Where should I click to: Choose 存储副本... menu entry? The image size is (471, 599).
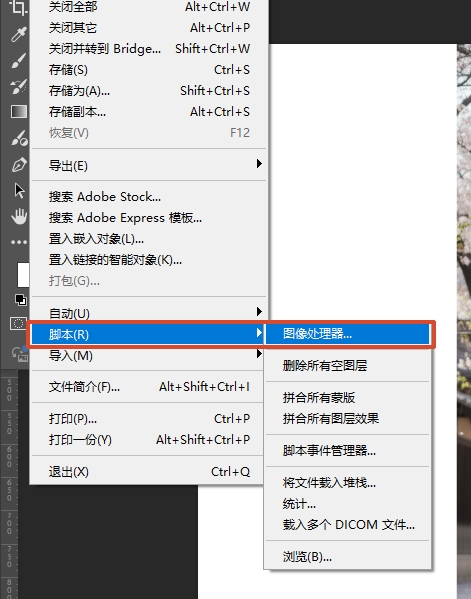(149, 112)
